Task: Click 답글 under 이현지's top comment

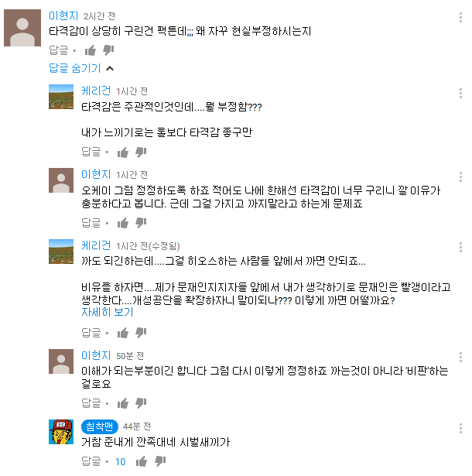Action: click(59, 50)
